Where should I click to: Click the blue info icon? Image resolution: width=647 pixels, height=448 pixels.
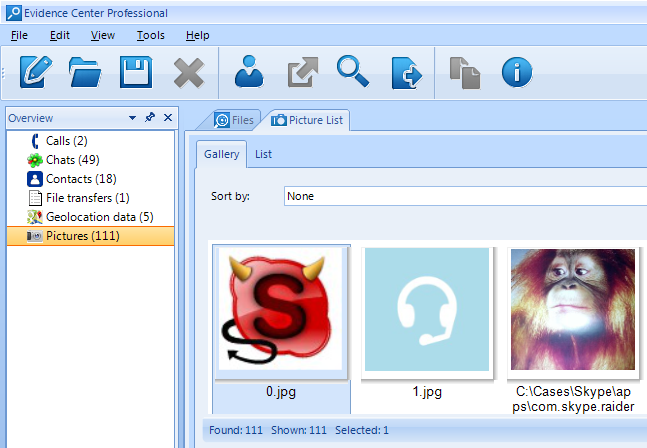(517, 72)
